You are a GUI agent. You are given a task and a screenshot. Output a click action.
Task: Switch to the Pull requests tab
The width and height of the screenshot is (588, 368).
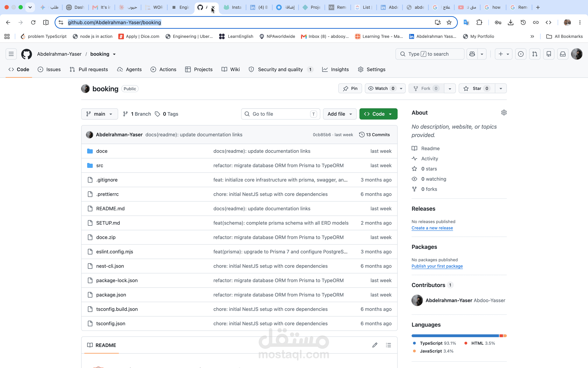coord(89,69)
